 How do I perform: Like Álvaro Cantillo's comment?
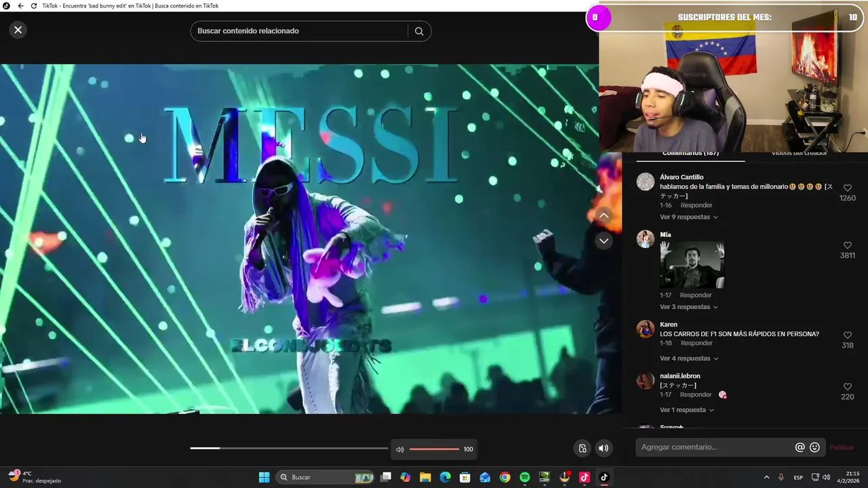848,188
